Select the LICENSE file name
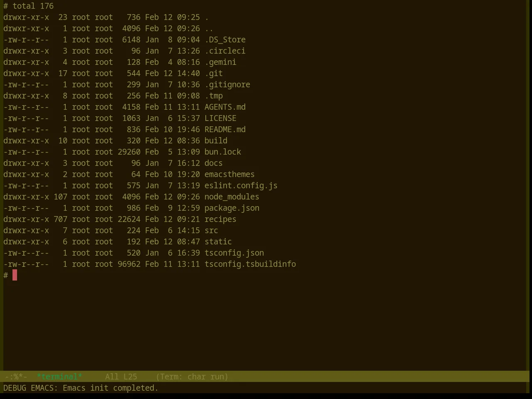The image size is (532, 399). [x=220, y=118]
